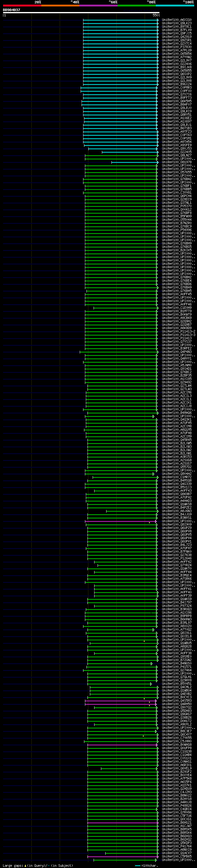Open hit UniRef100_P05370

[x=177, y=206]
